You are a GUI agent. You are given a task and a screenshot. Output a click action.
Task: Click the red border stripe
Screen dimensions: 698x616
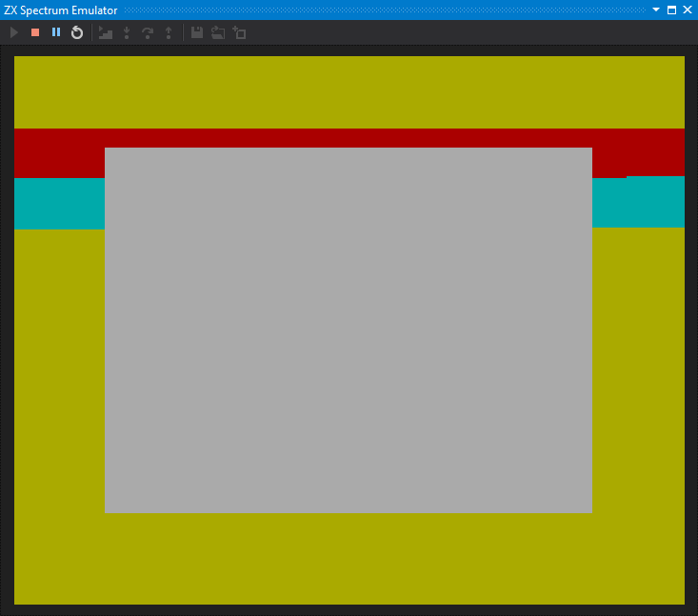349,138
